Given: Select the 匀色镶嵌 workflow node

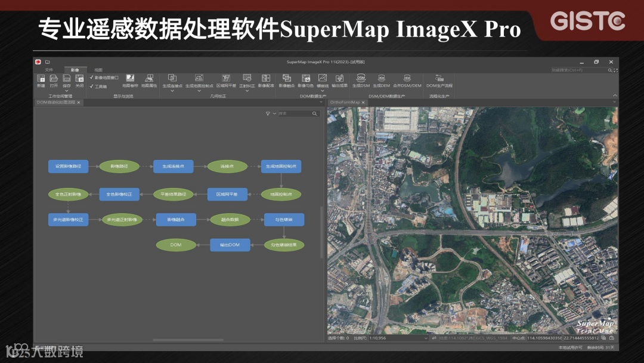Looking at the screenshot, I should pos(284,220).
